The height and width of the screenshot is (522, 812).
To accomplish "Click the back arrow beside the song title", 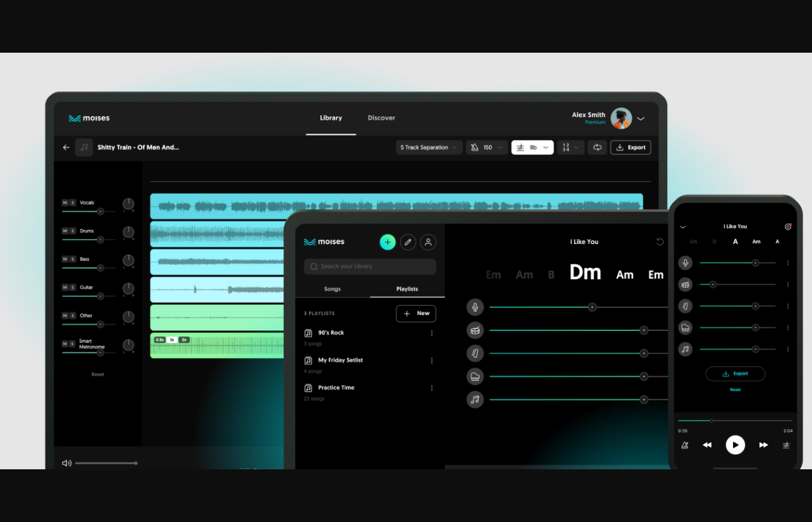I will [66, 147].
